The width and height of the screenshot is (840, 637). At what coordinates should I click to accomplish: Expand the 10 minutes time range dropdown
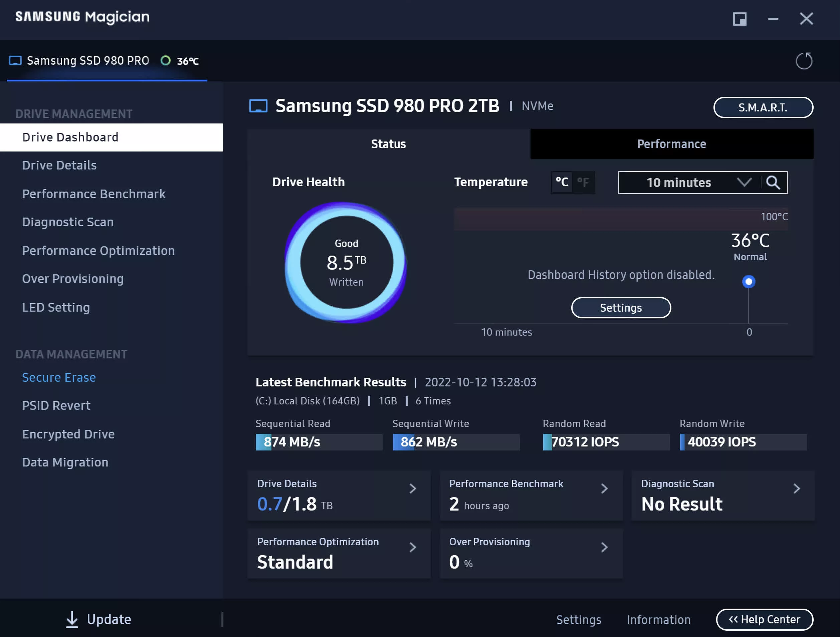[x=744, y=183]
